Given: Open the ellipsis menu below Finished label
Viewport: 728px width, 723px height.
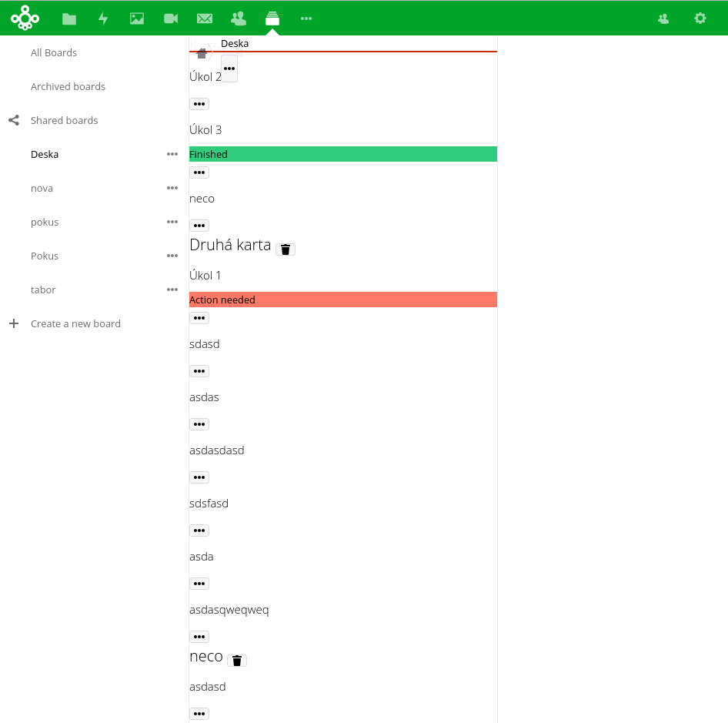Looking at the screenshot, I should 199,172.
